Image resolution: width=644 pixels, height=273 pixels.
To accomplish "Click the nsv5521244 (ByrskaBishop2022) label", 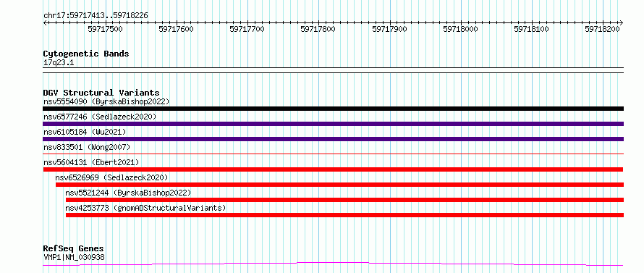I will (129, 193).
